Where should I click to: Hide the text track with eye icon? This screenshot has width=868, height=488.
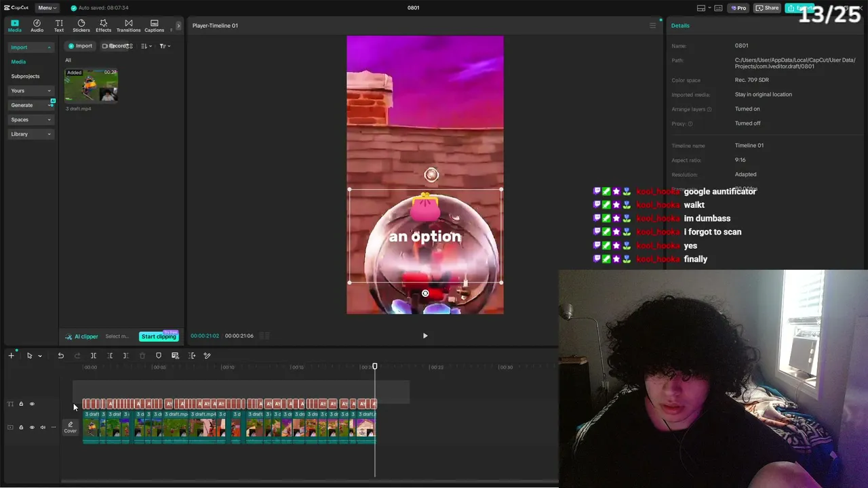click(x=32, y=404)
